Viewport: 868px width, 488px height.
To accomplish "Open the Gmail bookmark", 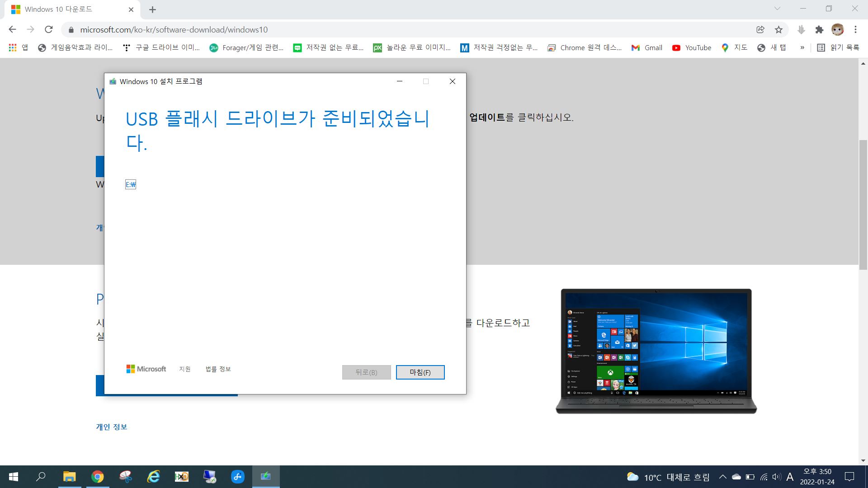I will point(647,47).
